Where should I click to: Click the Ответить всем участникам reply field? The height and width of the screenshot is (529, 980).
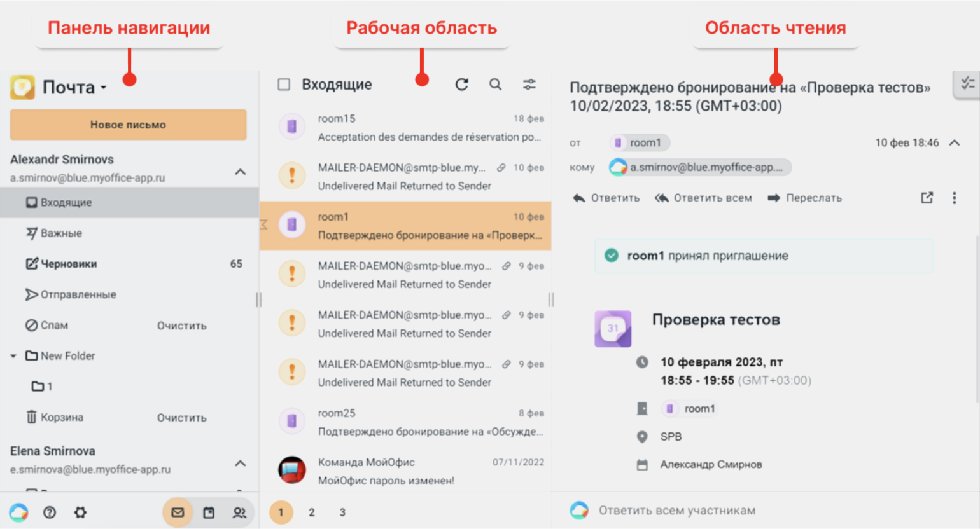point(677,510)
